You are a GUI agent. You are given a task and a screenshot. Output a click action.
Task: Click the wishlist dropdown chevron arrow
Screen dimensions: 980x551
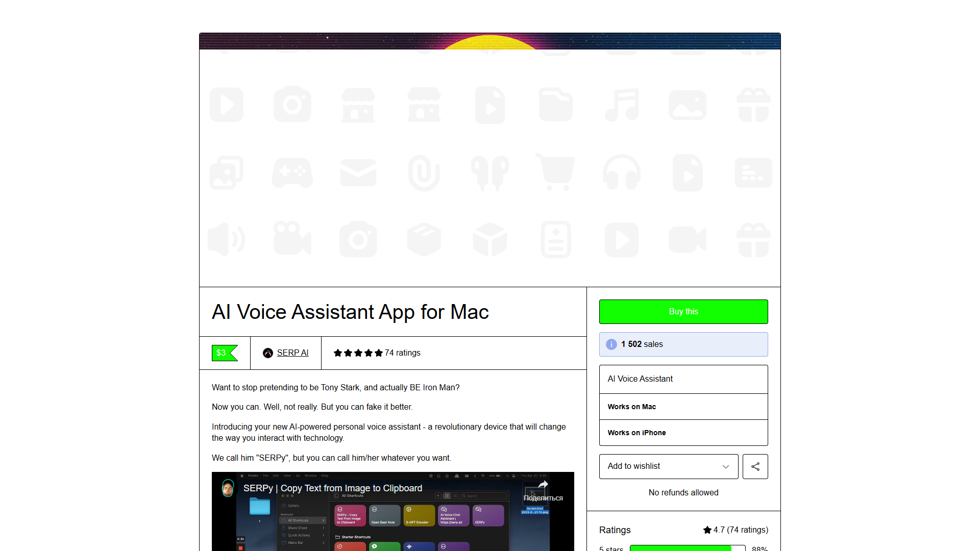725,467
